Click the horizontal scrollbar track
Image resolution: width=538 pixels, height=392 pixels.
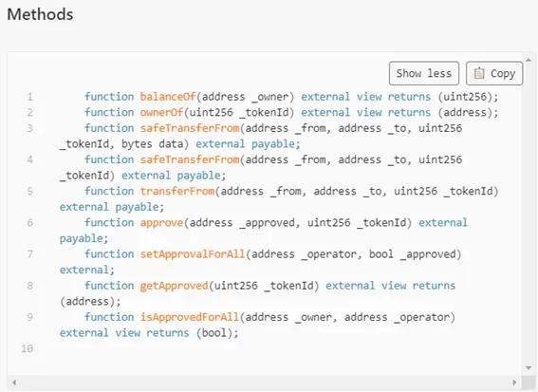pyautogui.click(x=264, y=383)
